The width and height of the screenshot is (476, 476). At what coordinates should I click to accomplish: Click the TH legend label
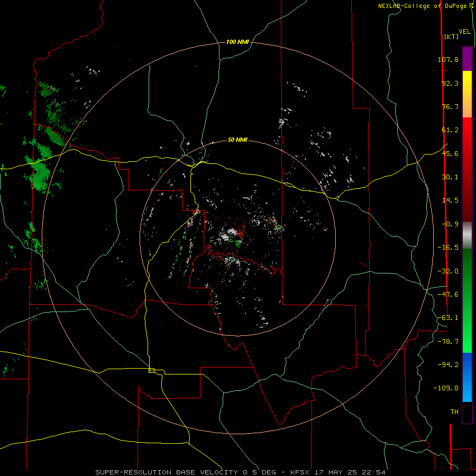pos(454,412)
